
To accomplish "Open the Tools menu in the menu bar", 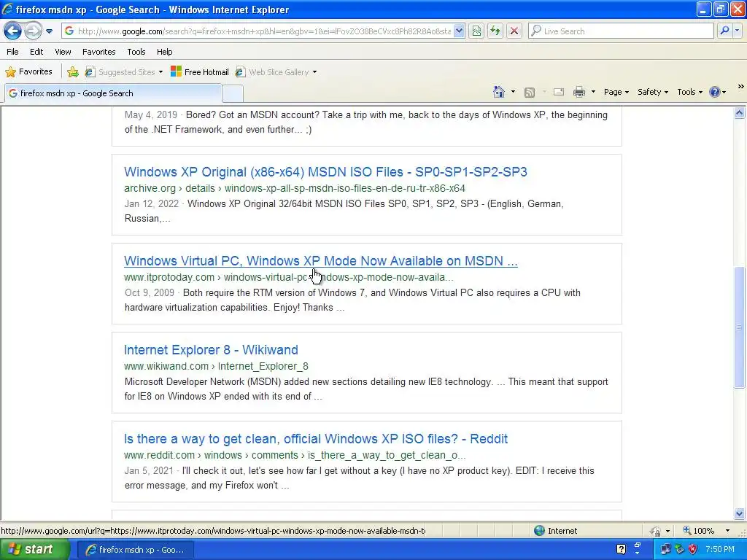I will [x=136, y=52].
